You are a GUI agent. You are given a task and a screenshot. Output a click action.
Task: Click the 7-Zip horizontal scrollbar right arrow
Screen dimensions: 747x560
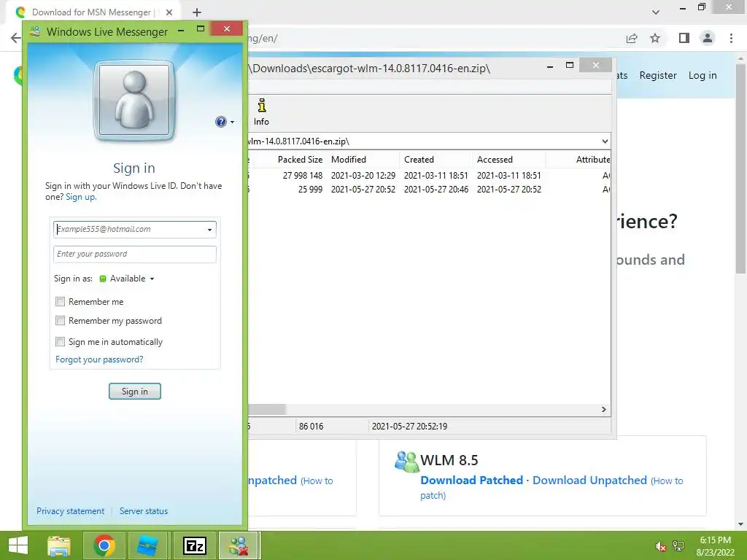tap(603, 410)
